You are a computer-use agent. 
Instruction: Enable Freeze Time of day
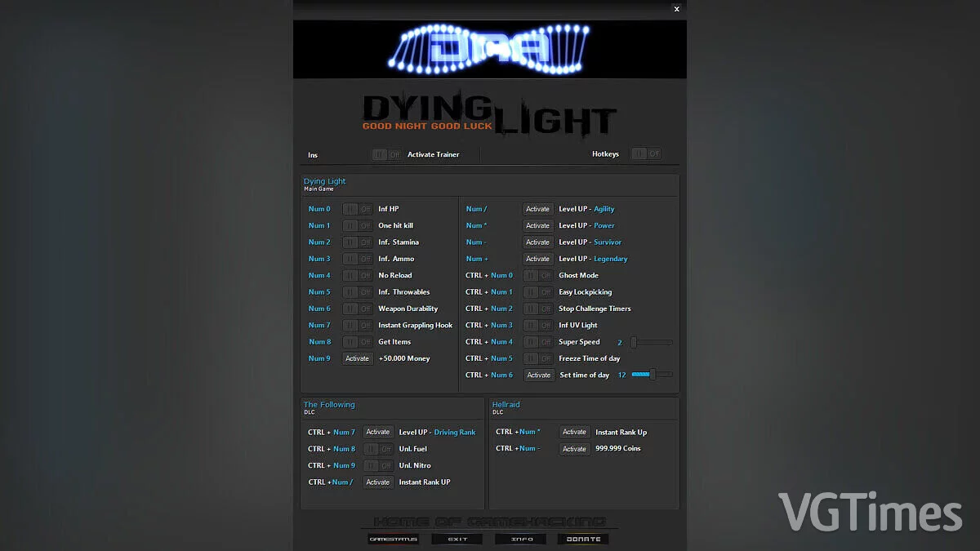537,358
